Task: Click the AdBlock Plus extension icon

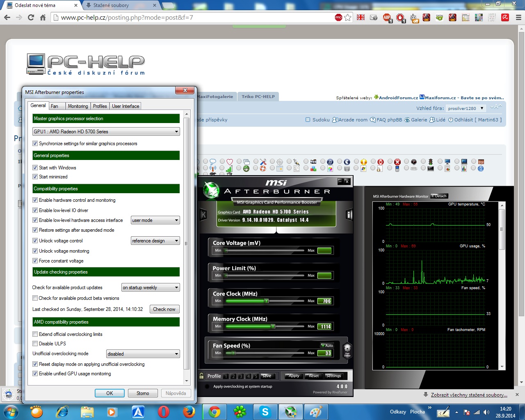Action: tap(387, 18)
